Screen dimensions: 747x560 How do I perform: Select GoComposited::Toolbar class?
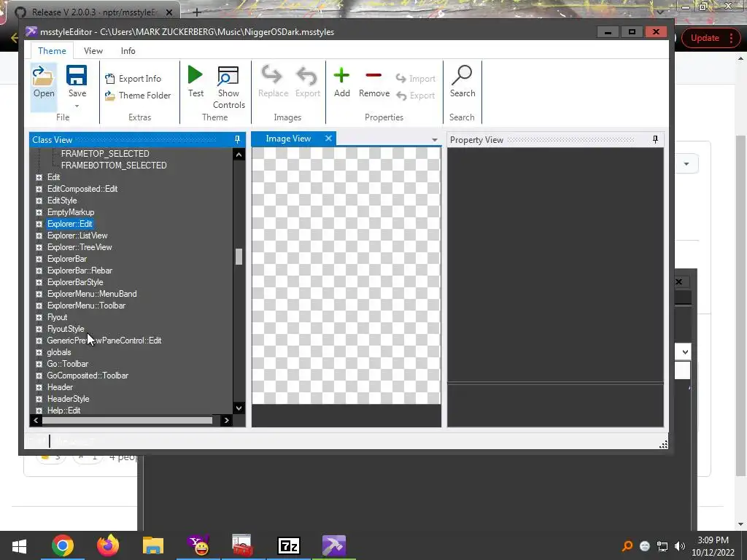(88, 376)
